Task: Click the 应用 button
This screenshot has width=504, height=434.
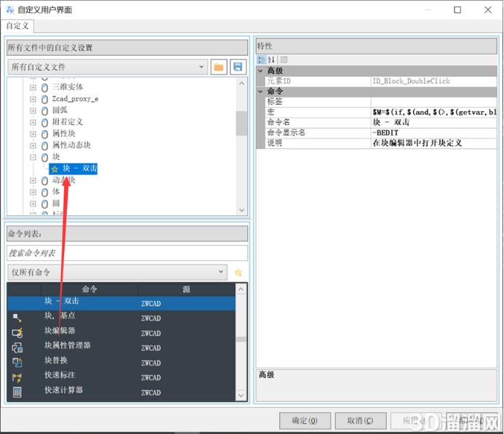Action: click(416, 420)
